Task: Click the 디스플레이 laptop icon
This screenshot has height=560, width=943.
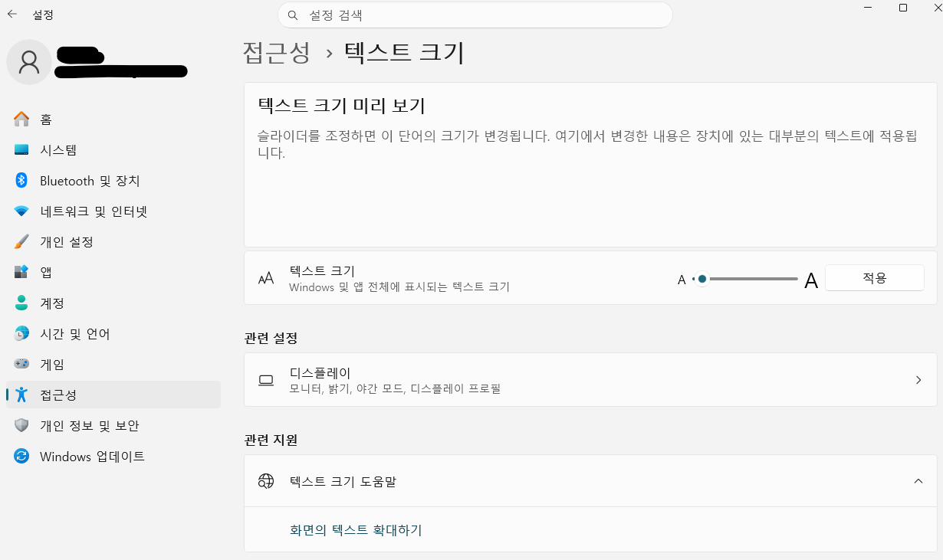Action: pos(266,380)
